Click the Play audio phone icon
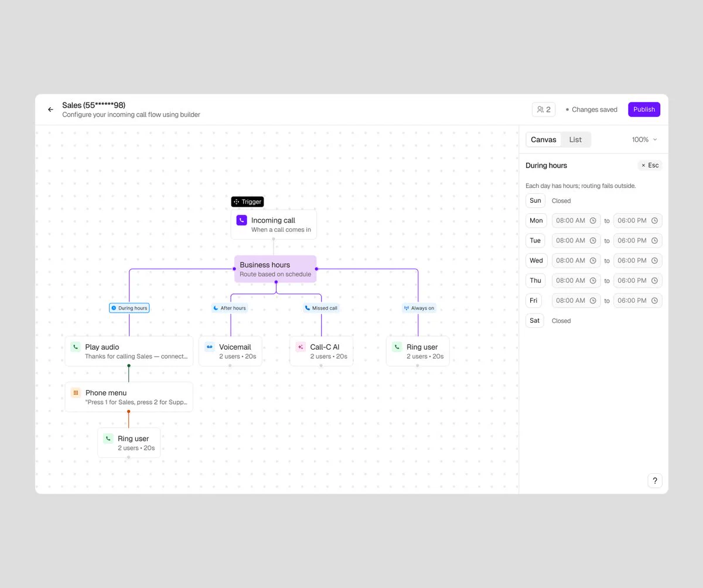Screen dimensions: 703x588 pyautogui.click(x=76, y=347)
